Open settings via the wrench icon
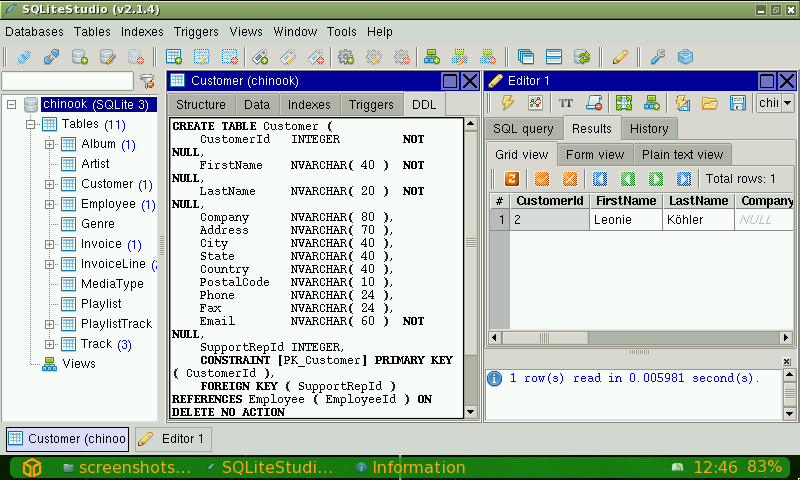 [x=658, y=57]
